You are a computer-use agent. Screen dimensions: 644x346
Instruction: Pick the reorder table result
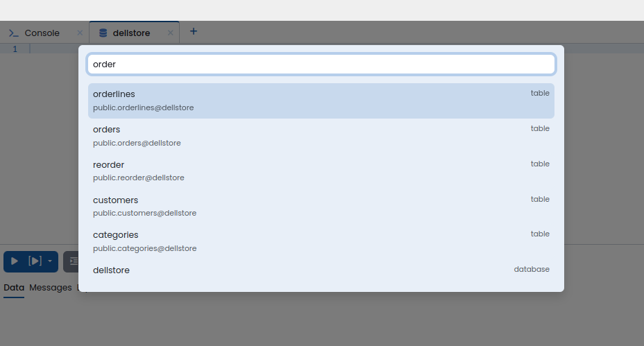[x=321, y=171]
